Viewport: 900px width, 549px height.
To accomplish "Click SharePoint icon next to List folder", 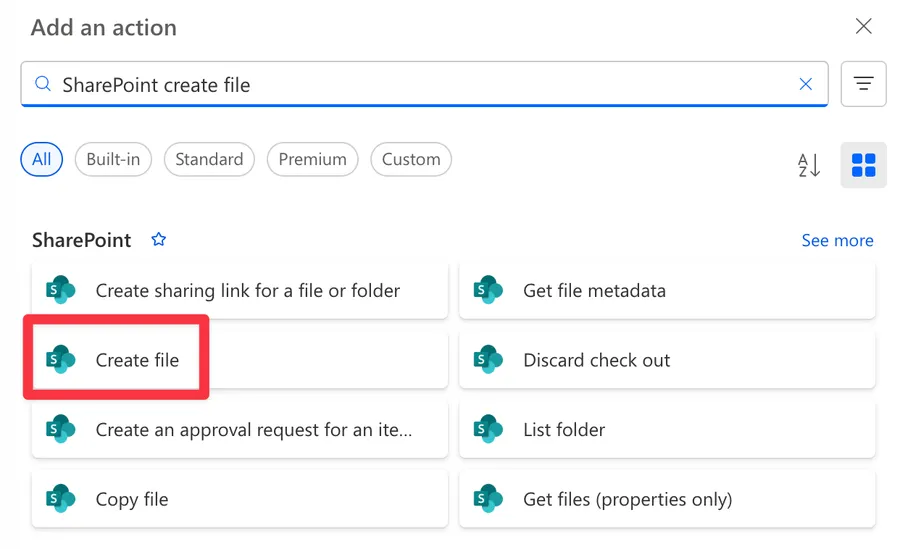I will 488,430.
